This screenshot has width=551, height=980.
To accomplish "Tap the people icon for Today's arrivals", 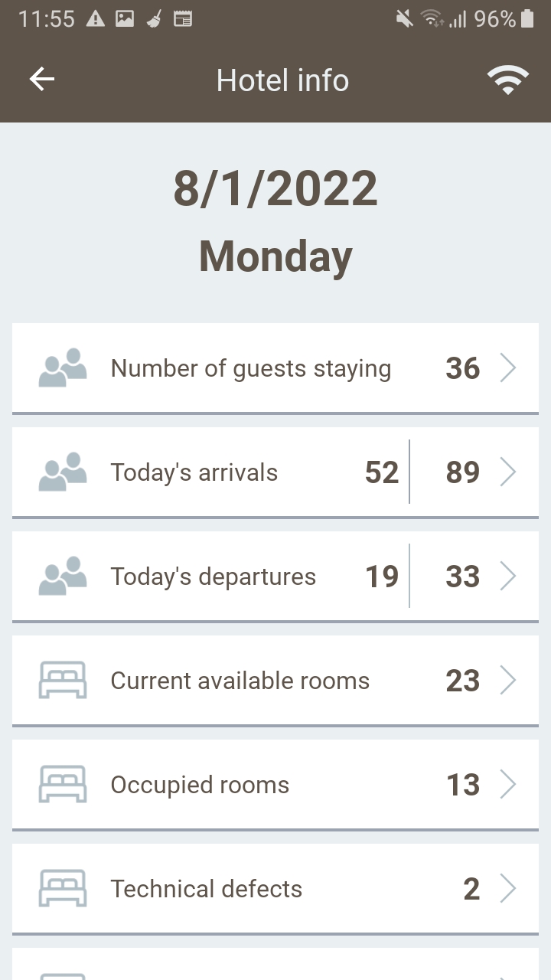I will click(63, 472).
